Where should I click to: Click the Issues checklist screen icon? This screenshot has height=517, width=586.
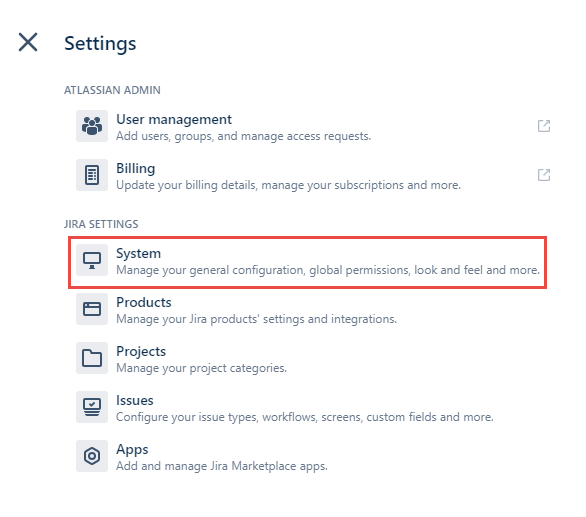92,407
